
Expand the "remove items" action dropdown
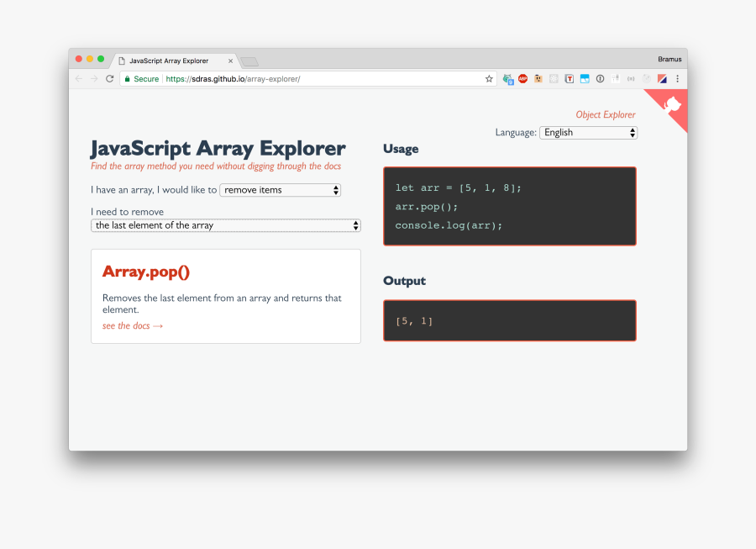tap(280, 190)
